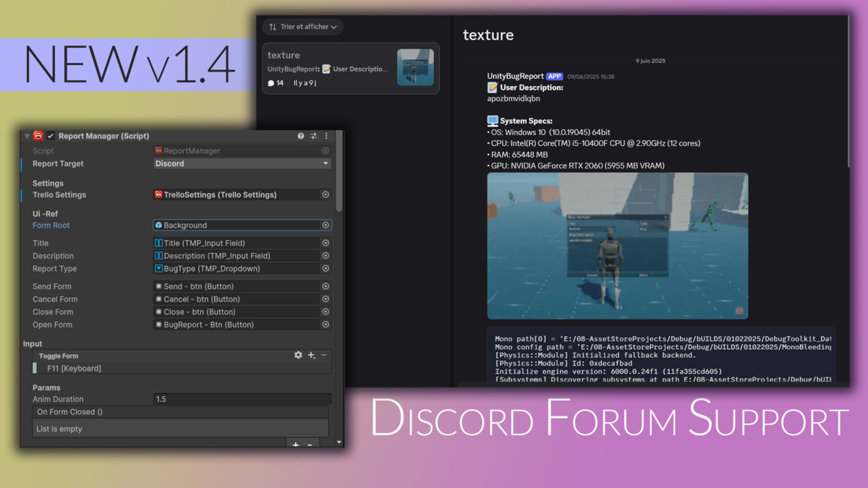The width and height of the screenshot is (868, 488).
Task: Open Toggle Form input action gear settings
Action: point(298,356)
